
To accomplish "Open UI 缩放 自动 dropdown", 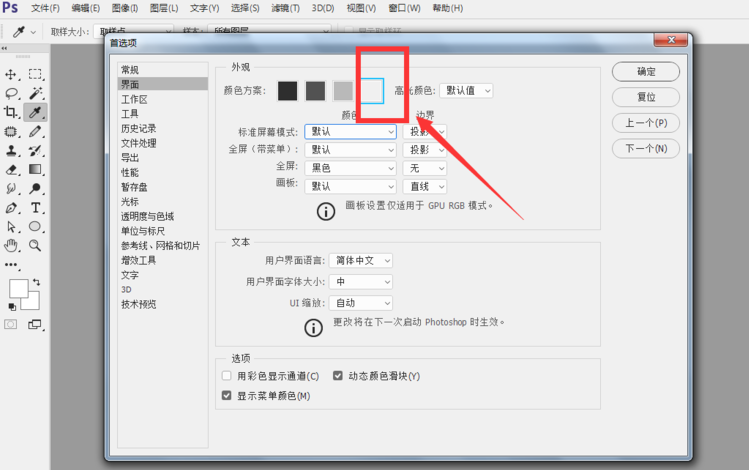I will coord(361,303).
